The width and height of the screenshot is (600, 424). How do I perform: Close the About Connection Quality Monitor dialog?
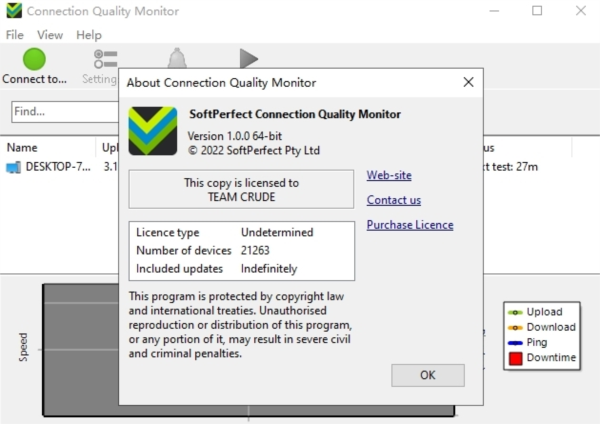[x=468, y=82]
